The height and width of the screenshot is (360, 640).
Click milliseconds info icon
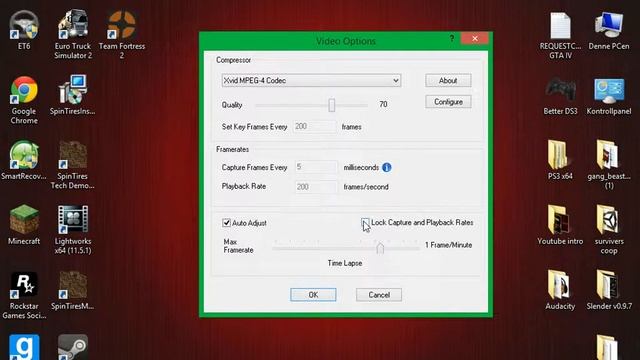click(x=387, y=167)
